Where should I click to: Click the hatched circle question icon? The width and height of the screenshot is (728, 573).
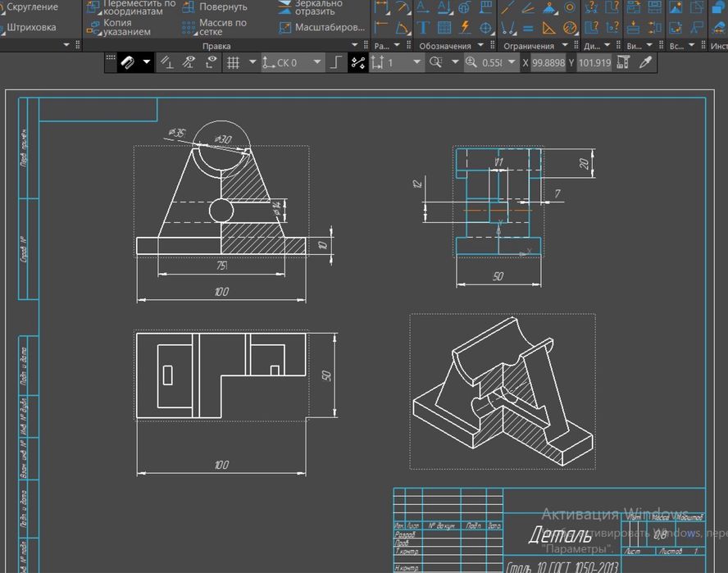pos(570,28)
